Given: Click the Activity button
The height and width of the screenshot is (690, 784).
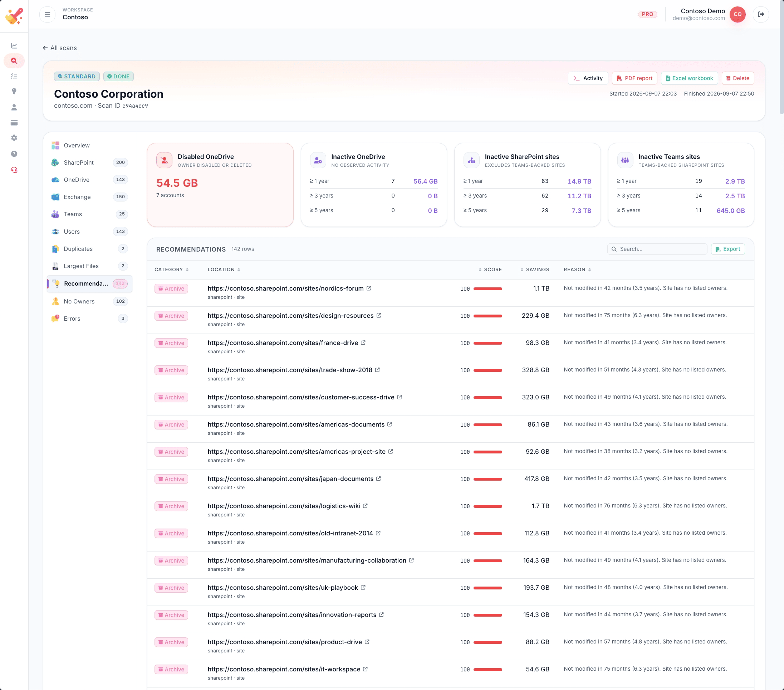Looking at the screenshot, I should (588, 78).
